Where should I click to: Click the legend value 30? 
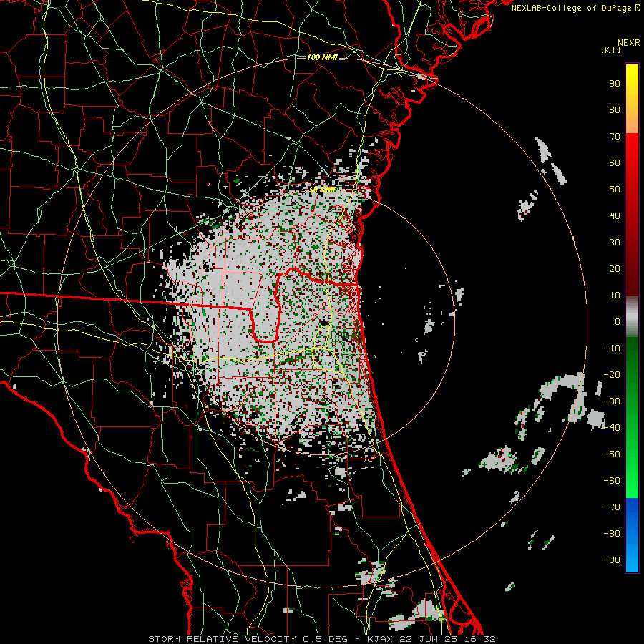tap(615, 243)
